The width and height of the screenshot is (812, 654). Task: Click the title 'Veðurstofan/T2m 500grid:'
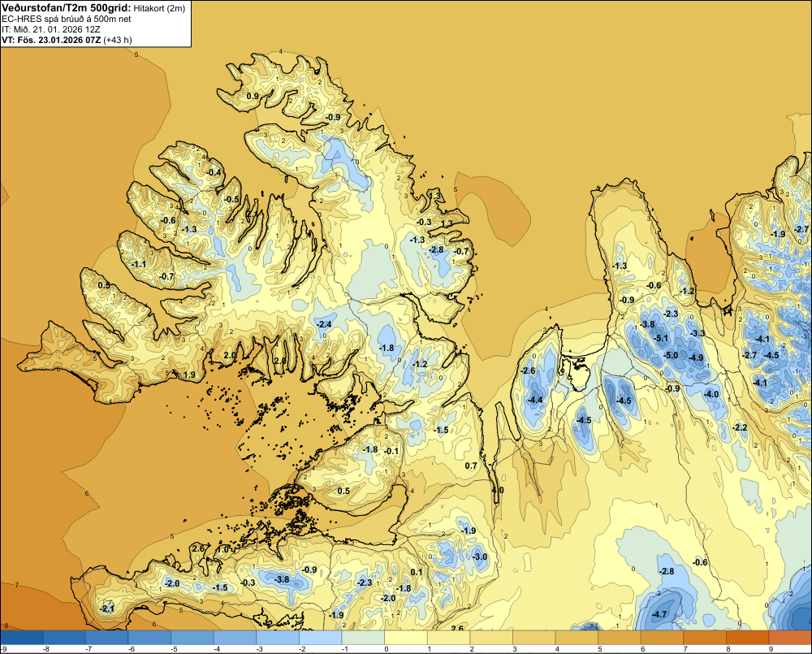coord(67,7)
